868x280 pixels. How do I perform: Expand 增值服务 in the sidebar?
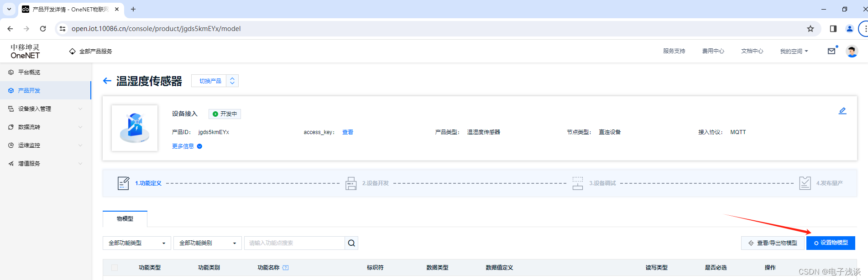tap(46, 163)
